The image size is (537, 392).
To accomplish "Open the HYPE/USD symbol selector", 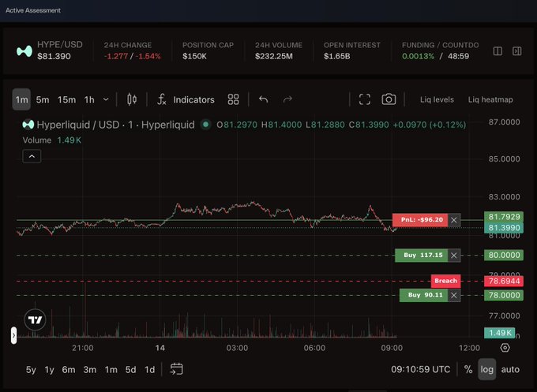I will point(60,45).
